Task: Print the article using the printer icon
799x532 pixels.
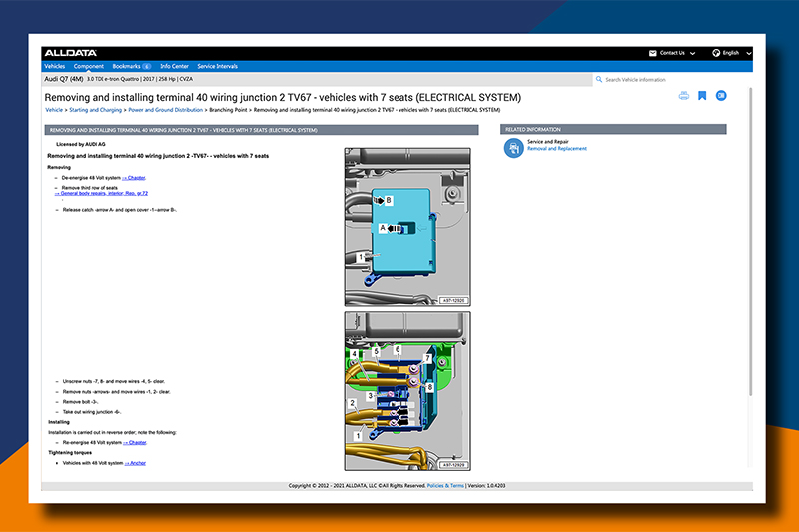Action: [x=684, y=96]
